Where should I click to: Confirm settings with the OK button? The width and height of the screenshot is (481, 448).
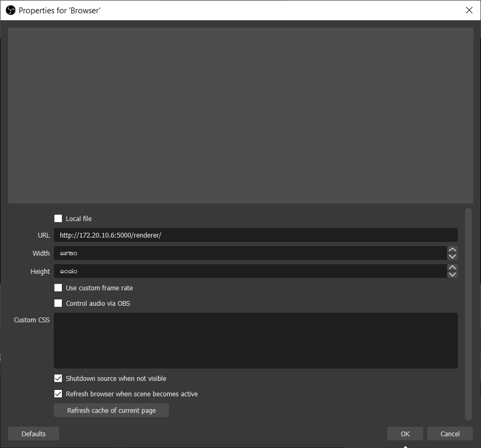[x=405, y=433]
